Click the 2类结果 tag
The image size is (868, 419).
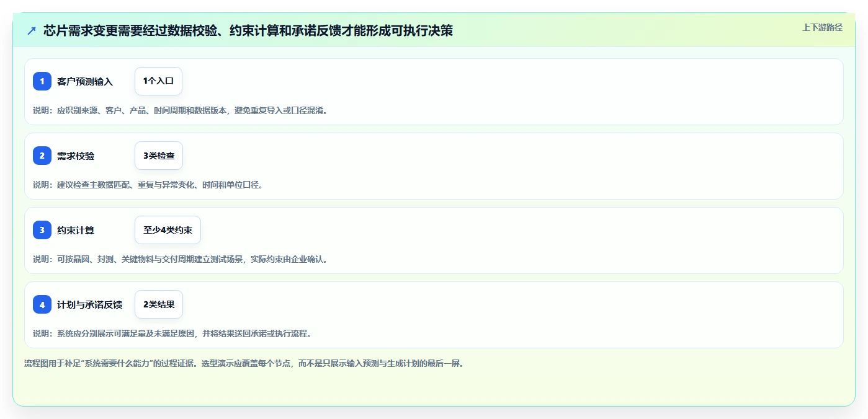tap(159, 304)
